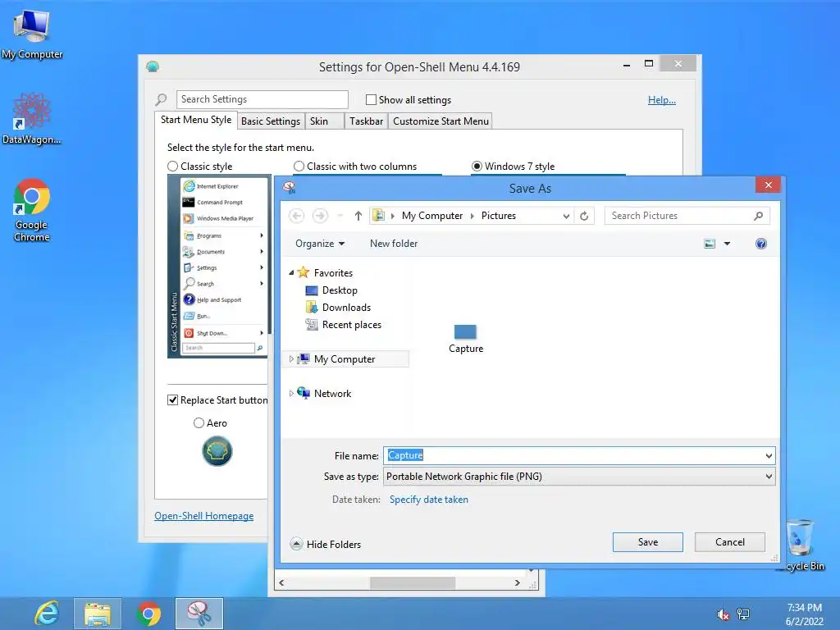
Task: Click the horizontal scrollbar thumb behind dialog
Action: click(413, 583)
